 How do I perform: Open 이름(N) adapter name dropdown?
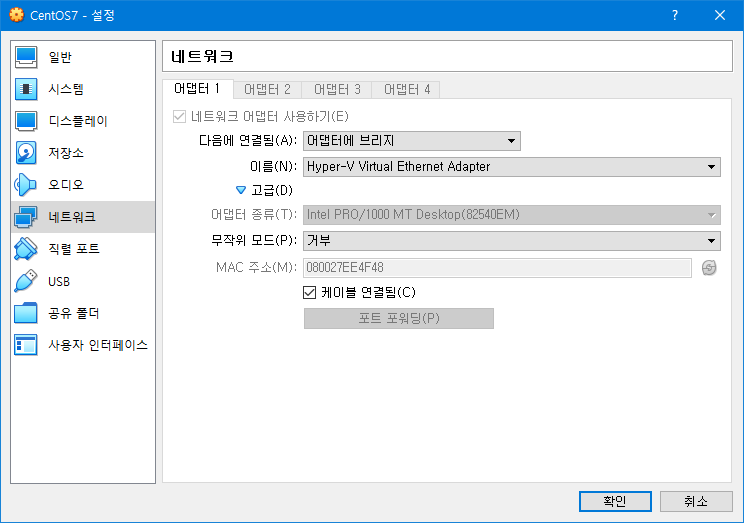pos(512,167)
